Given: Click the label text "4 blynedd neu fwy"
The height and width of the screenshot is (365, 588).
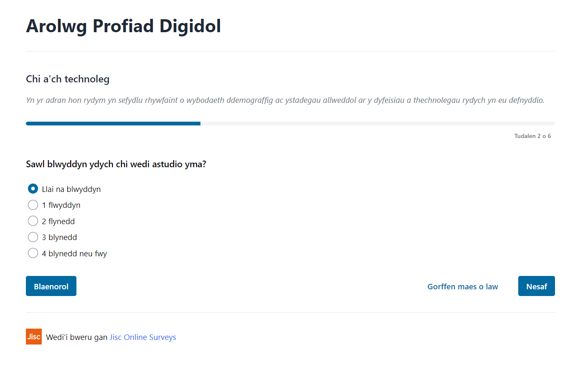Looking at the screenshot, I should (x=74, y=253).
